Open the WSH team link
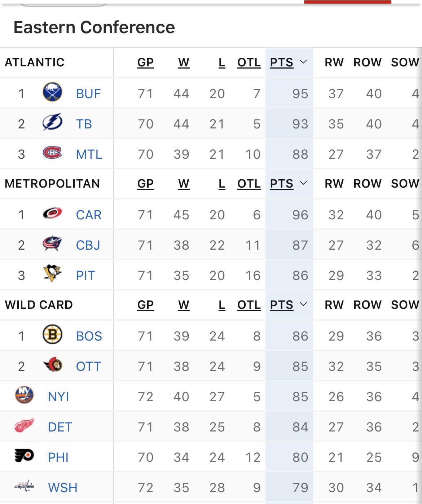 62,488
